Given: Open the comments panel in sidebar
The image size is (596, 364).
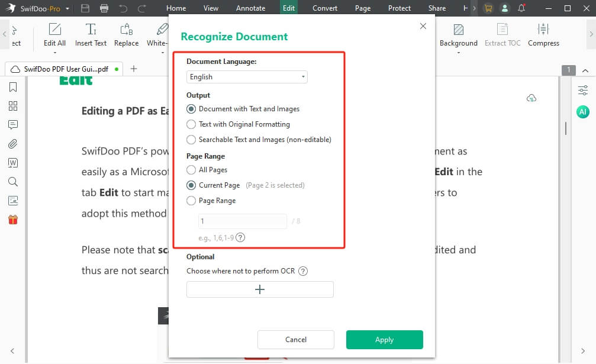Looking at the screenshot, I should [13, 125].
